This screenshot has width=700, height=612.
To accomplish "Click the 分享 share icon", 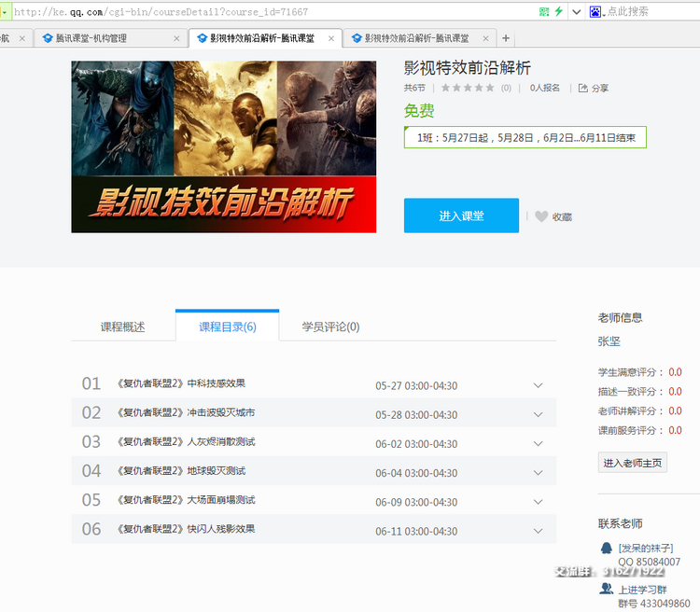I will click(x=582, y=88).
